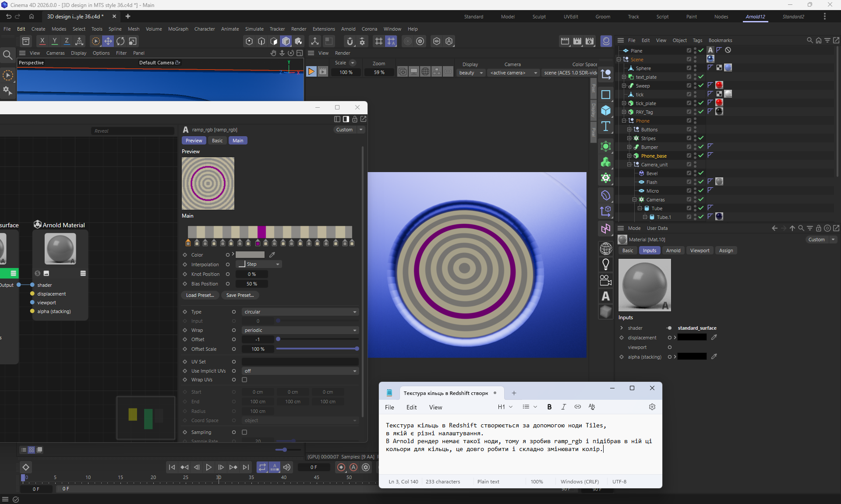The width and height of the screenshot is (841, 504).
Task: Click the Load Preset button
Action: pos(200,295)
